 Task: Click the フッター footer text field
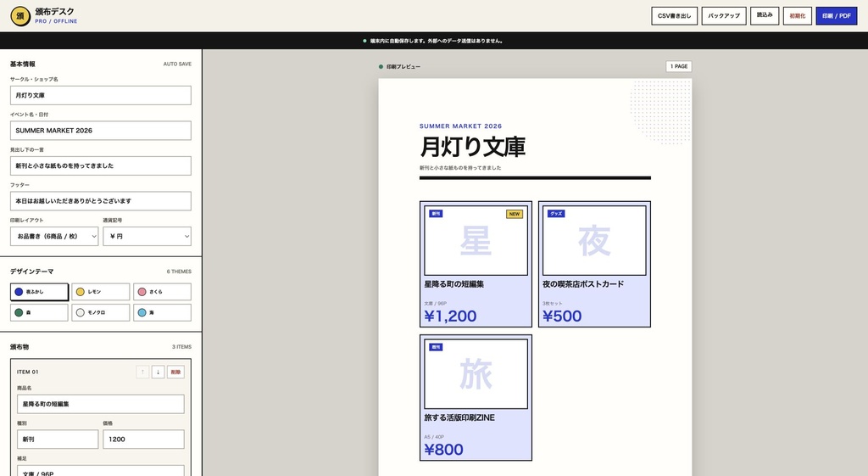click(101, 201)
